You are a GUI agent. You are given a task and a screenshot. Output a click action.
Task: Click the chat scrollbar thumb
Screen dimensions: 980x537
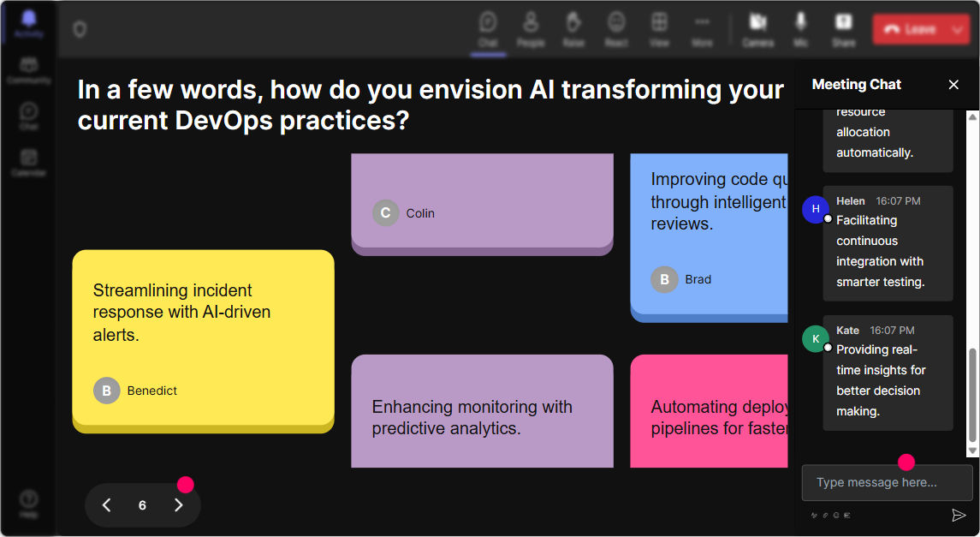coord(972,395)
